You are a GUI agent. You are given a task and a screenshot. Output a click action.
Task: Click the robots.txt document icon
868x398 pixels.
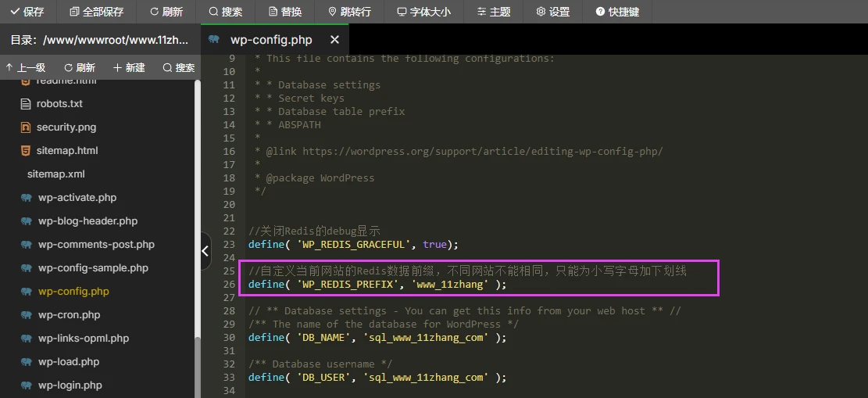[26, 104]
